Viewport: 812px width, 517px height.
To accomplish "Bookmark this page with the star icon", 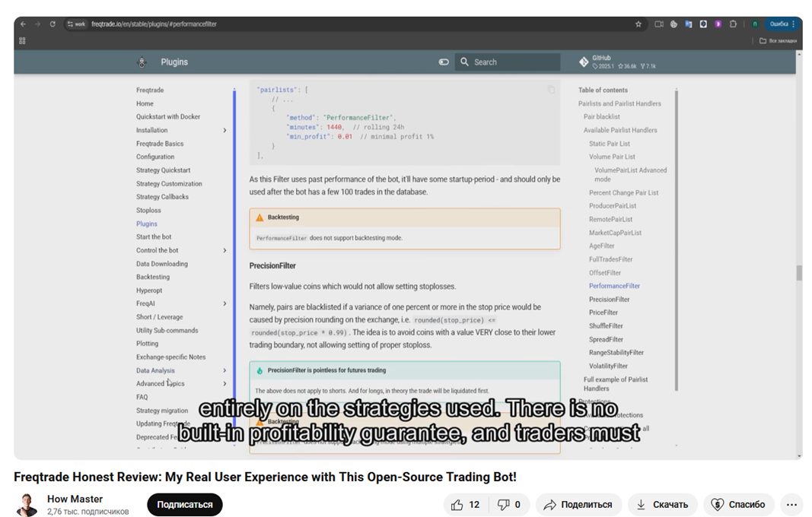I will click(x=638, y=24).
